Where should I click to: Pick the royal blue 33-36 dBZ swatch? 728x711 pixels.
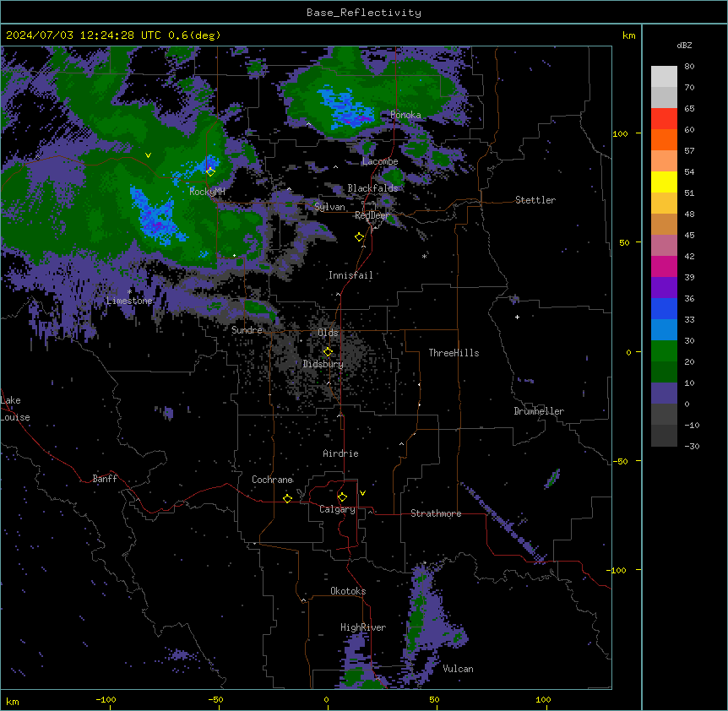pos(664,308)
